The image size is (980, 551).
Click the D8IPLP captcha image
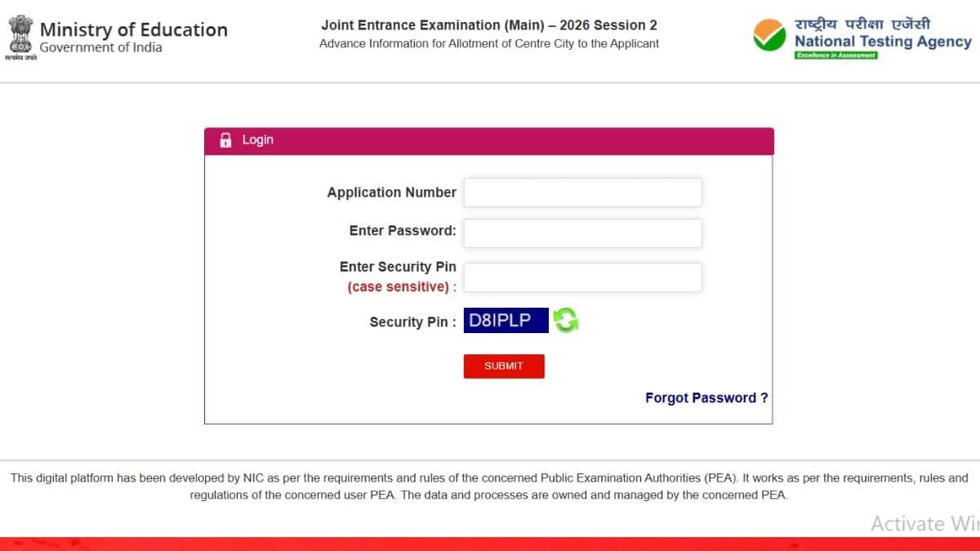click(506, 320)
